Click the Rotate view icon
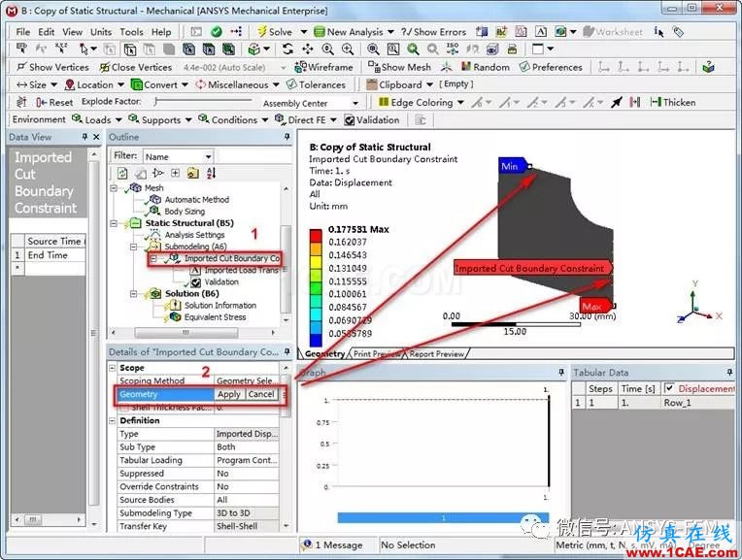 287,49
